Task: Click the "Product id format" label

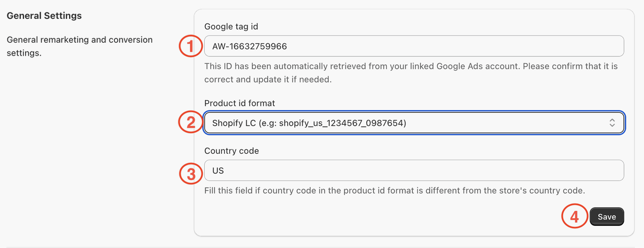Action: 239,103
